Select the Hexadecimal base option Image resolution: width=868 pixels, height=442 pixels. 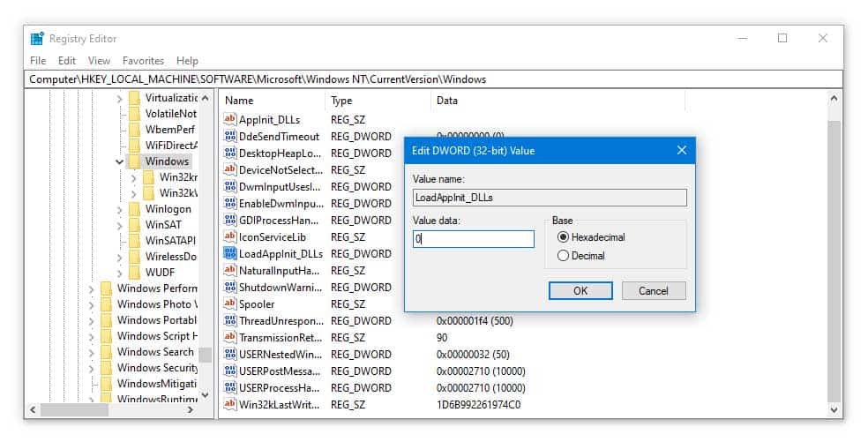point(591,237)
